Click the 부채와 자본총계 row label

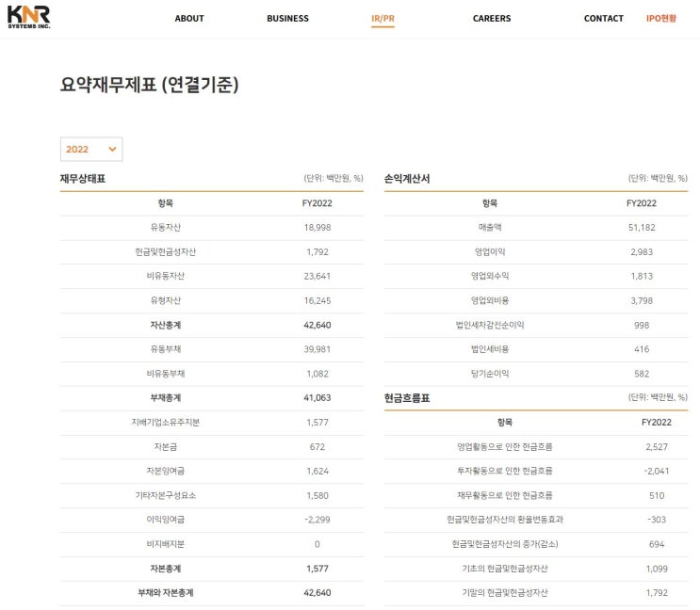click(x=166, y=593)
